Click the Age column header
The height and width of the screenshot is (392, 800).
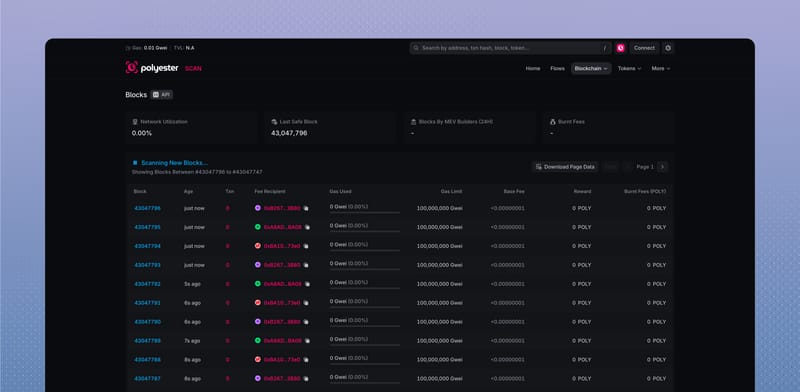pyautogui.click(x=188, y=191)
